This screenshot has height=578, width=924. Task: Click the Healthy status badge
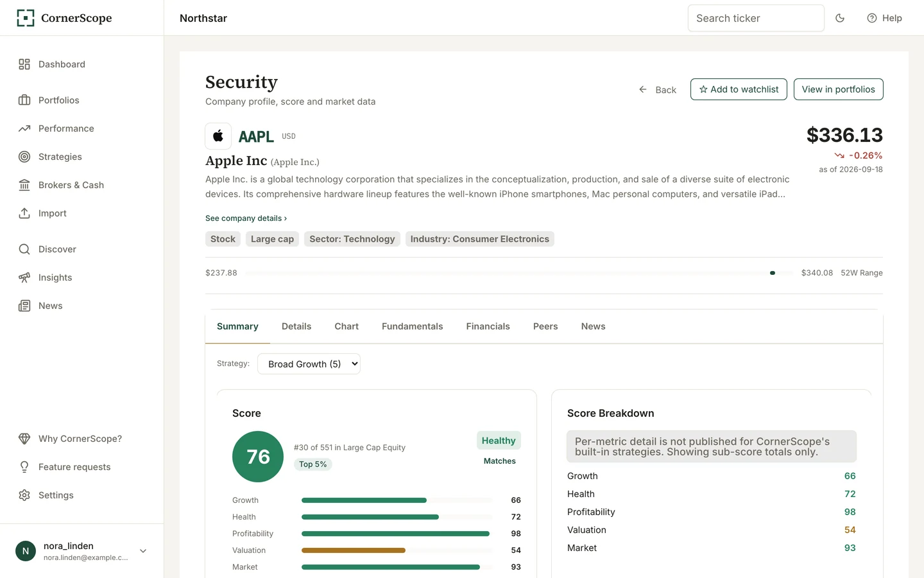(499, 441)
